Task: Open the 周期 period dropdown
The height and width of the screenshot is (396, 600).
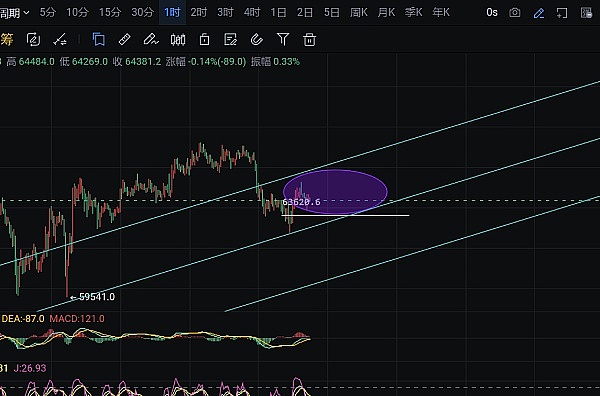Action: (x=15, y=13)
